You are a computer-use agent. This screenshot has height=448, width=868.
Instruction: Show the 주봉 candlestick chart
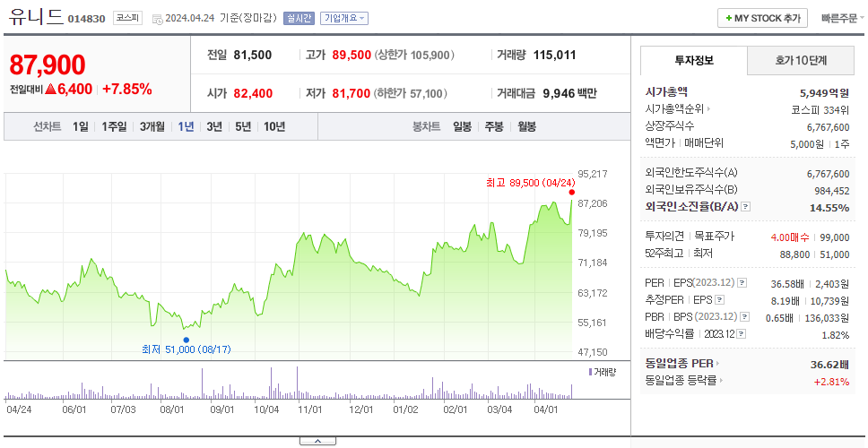(494, 126)
